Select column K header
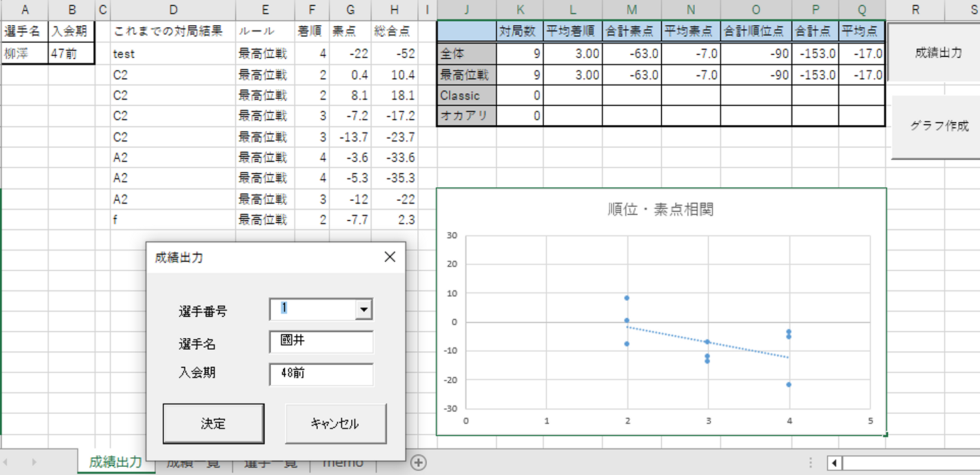Screen dimensions: 980x475 pos(520,10)
